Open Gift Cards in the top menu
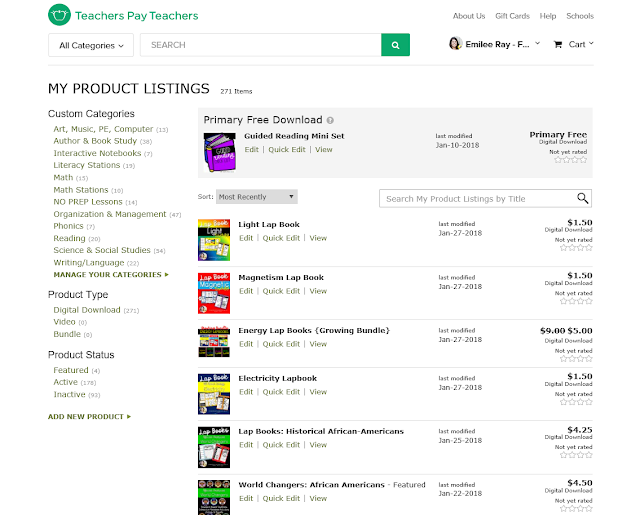The width and height of the screenshot is (640, 515). [512, 16]
